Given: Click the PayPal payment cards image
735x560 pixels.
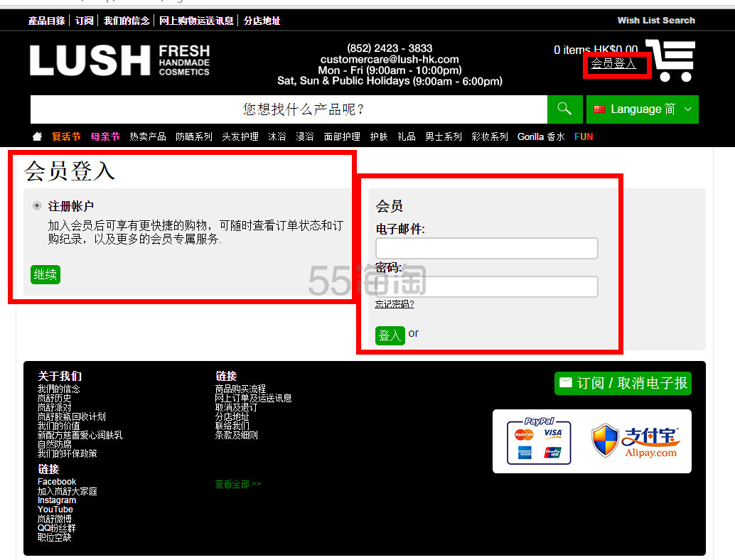Looking at the screenshot, I should point(539,441).
